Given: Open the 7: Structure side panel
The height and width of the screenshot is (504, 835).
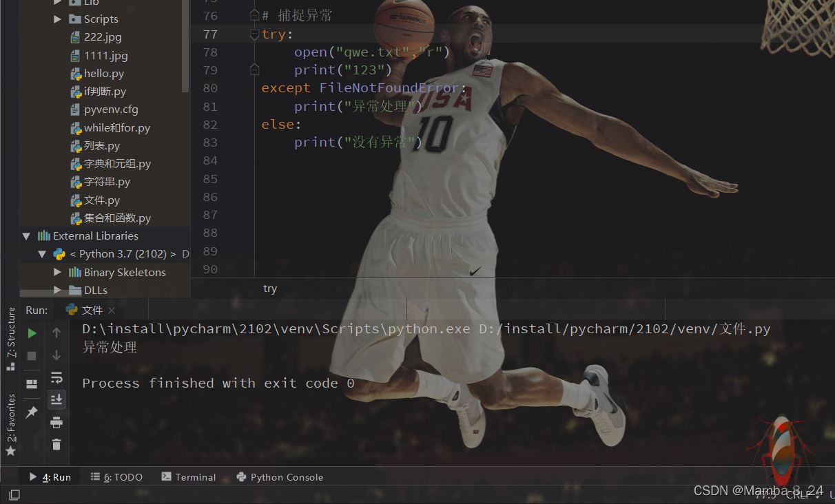Looking at the screenshot, I should pyautogui.click(x=10, y=338).
